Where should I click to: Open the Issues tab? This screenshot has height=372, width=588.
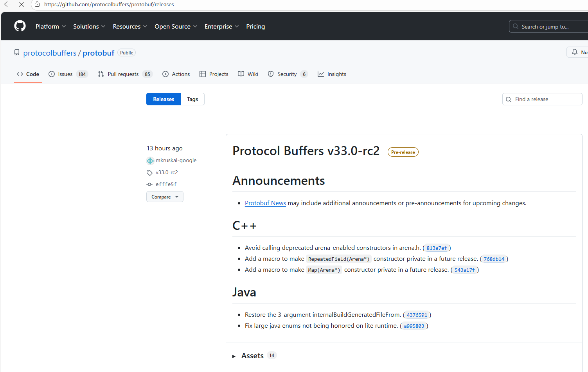point(68,74)
